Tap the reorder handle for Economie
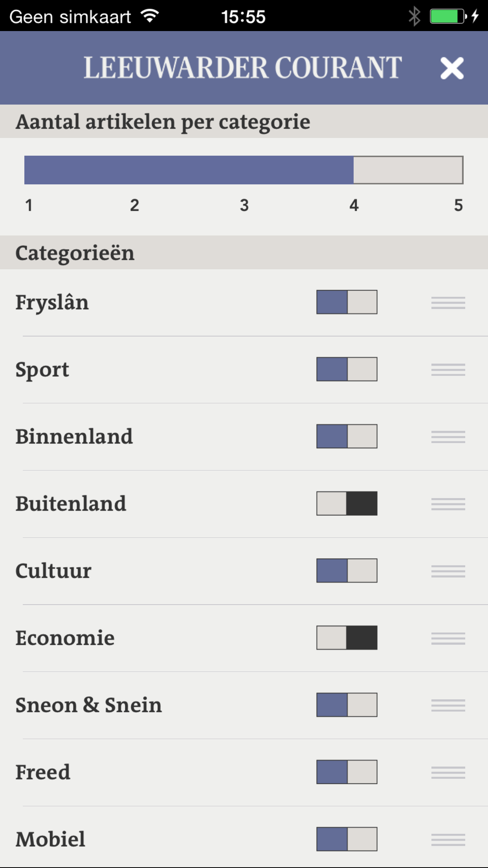 point(448,638)
